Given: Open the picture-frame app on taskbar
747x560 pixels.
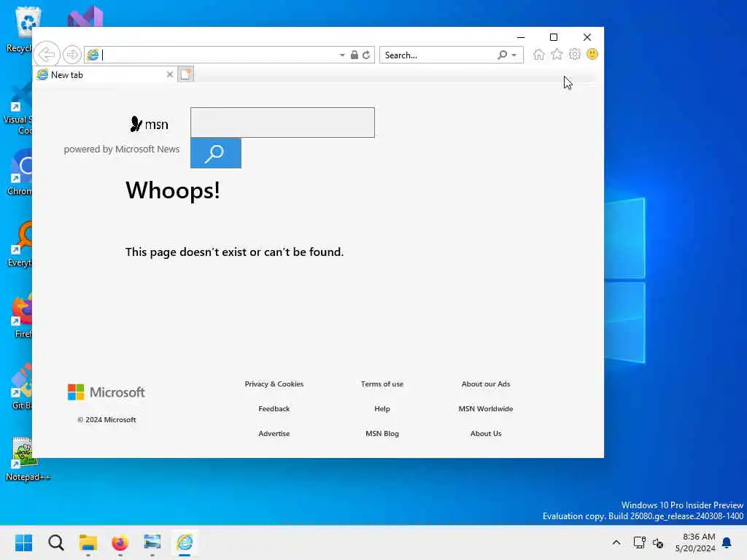Looking at the screenshot, I should click(152, 542).
